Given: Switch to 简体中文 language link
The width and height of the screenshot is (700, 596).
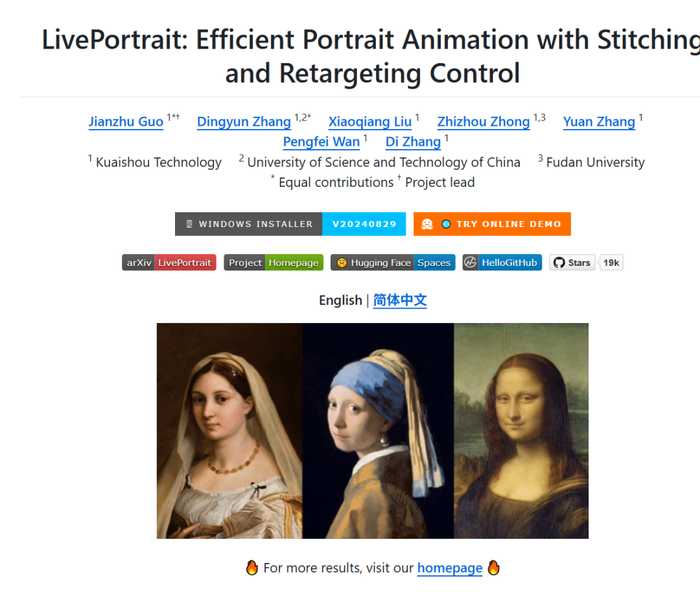Looking at the screenshot, I should point(400,300).
